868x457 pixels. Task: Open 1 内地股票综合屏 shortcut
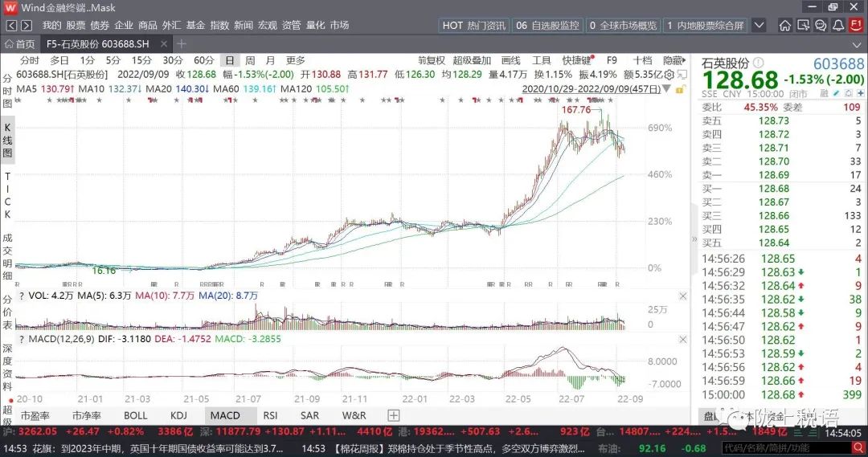click(x=706, y=26)
